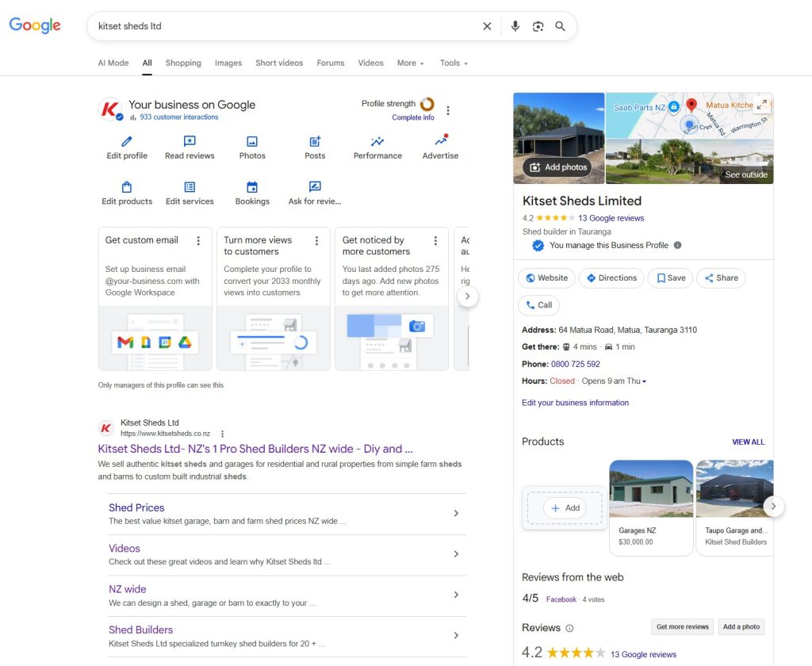This screenshot has width=812, height=666.
Task: Open Edit profile pencil icon
Action: pyautogui.click(x=127, y=141)
